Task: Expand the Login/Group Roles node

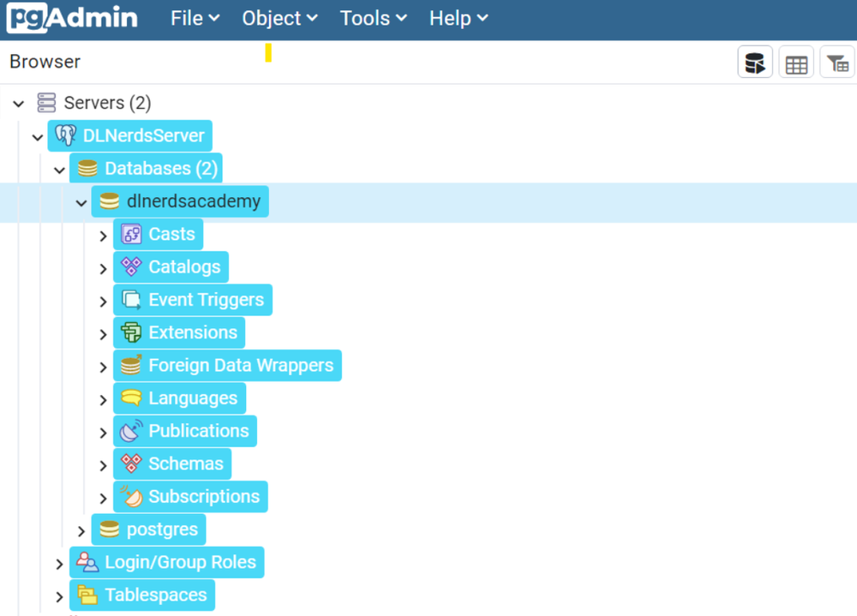Action: pyautogui.click(x=59, y=564)
